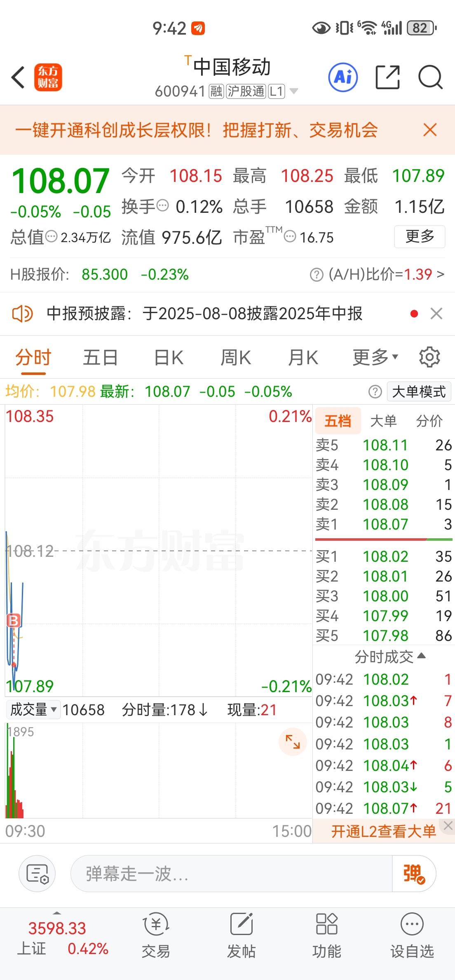The height and width of the screenshot is (980, 455).
Task: Tap the 上证 3598.33 index ticker
Action: pyautogui.click(x=63, y=938)
